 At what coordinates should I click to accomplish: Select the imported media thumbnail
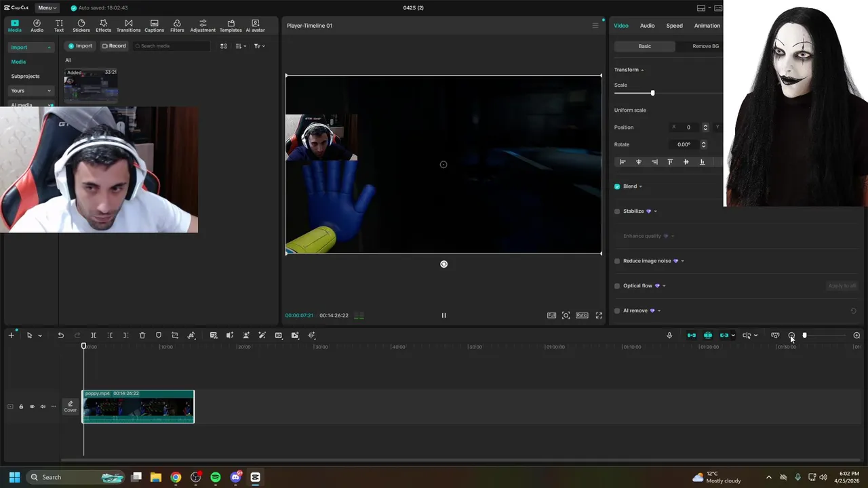(91, 86)
